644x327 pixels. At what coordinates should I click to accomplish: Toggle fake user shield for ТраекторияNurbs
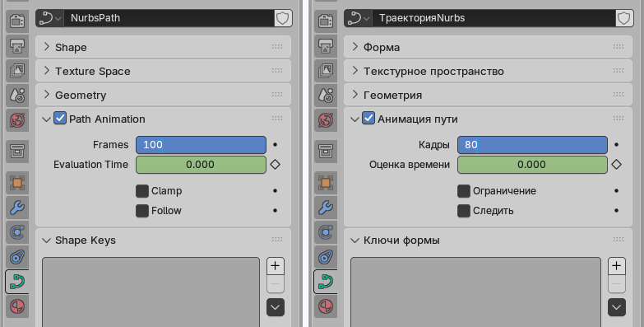tap(624, 18)
